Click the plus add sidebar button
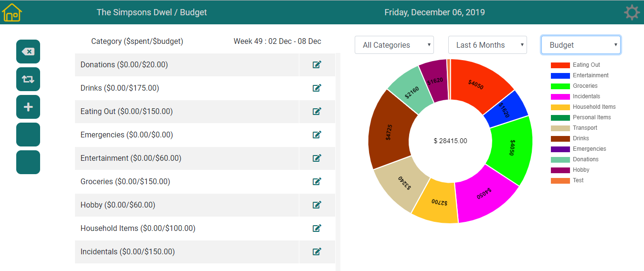 [28, 107]
